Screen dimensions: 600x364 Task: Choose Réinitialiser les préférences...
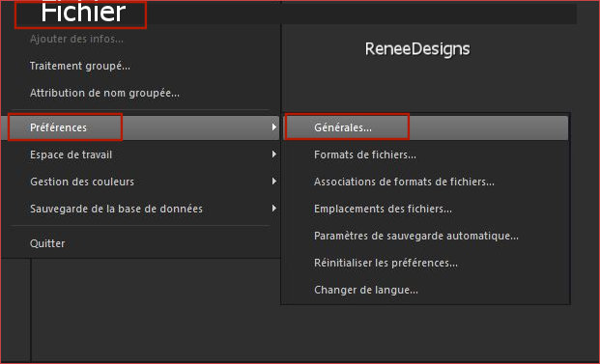[386, 263]
